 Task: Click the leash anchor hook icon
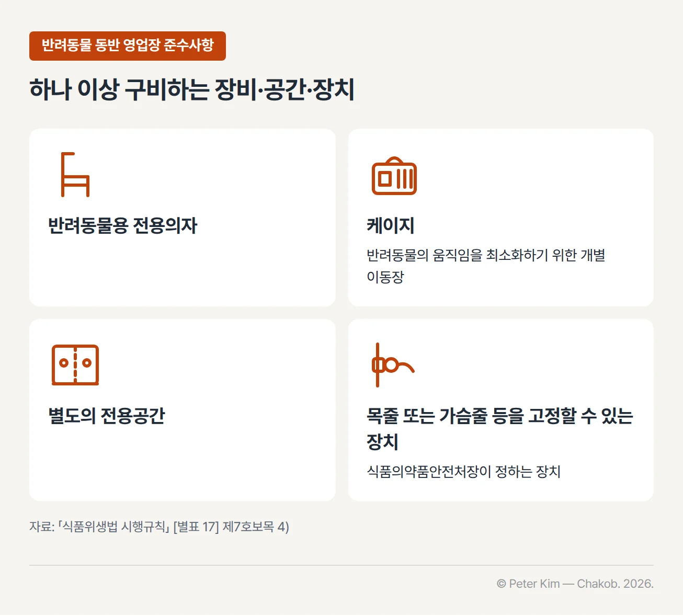click(393, 364)
